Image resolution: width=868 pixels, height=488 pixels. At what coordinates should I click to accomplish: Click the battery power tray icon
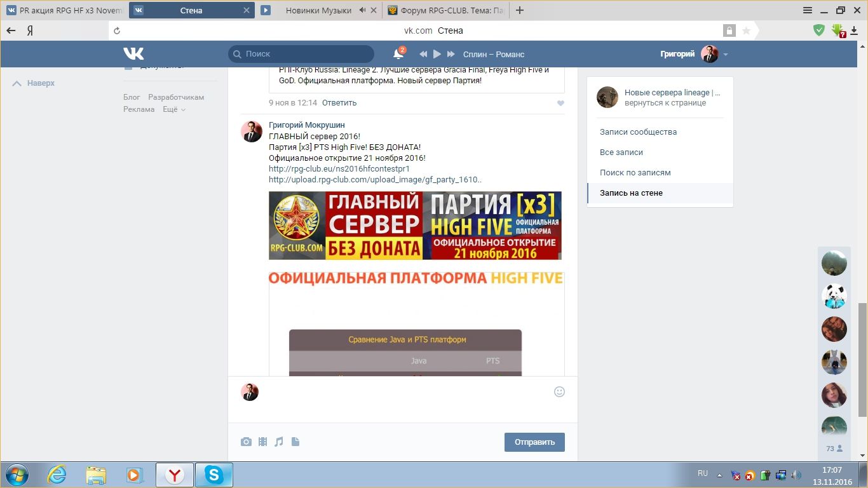coord(765,475)
